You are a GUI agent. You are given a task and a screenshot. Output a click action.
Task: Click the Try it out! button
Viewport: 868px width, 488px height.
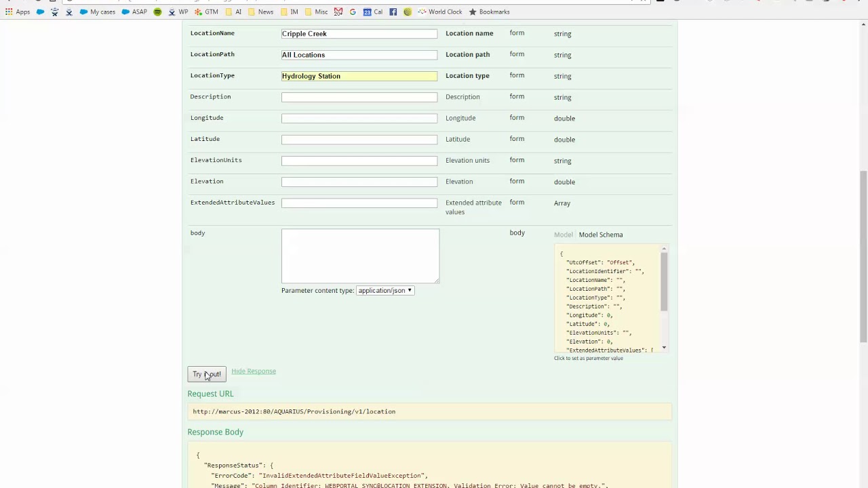coord(207,374)
